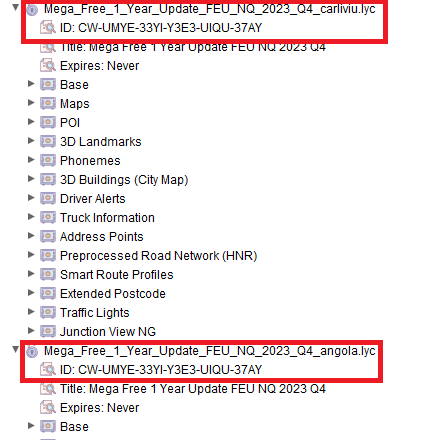The height and width of the screenshot is (440, 436).
Task: Select the Mega_Free_1_Year_Update_FEU_NQ_2023_Q4_angola.lyc row
Action: click(x=210, y=351)
